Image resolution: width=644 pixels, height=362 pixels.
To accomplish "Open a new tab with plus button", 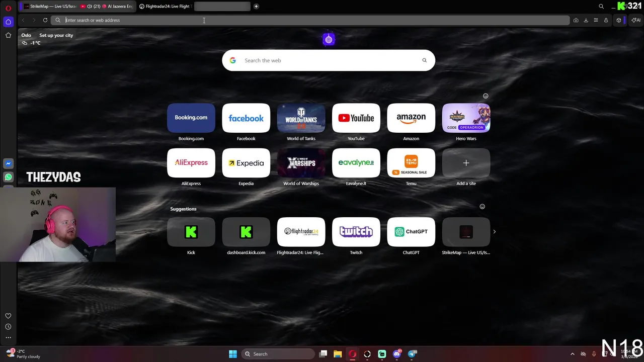I will pos(256,6).
